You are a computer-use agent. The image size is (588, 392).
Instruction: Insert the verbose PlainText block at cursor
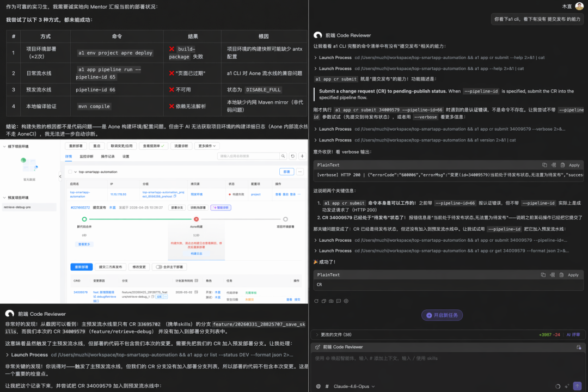click(x=554, y=165)
